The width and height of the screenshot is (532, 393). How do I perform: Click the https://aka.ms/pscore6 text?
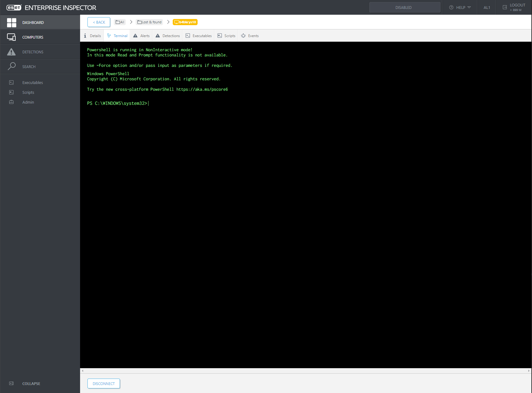click(202, 90)
